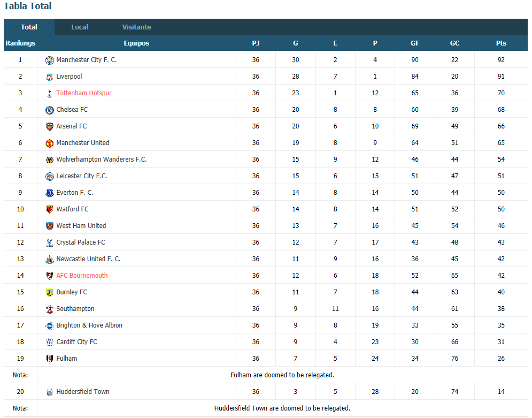The width and height of the screenshot is (532, 418).
Task: Switch to the Visitante tab
Action: pyautogui.click(x=137, y=27)
